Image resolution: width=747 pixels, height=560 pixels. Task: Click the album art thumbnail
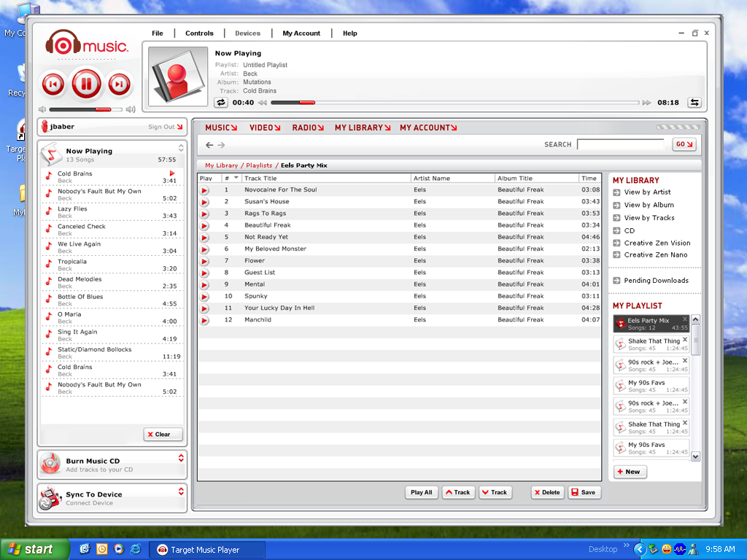pos(178,76)
